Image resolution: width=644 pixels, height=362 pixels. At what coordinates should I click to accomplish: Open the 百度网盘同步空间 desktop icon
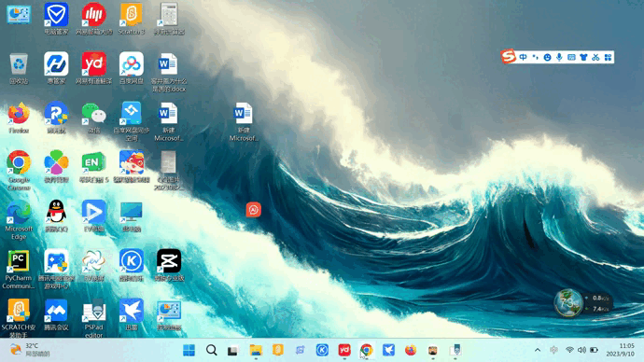coord(132,114)
